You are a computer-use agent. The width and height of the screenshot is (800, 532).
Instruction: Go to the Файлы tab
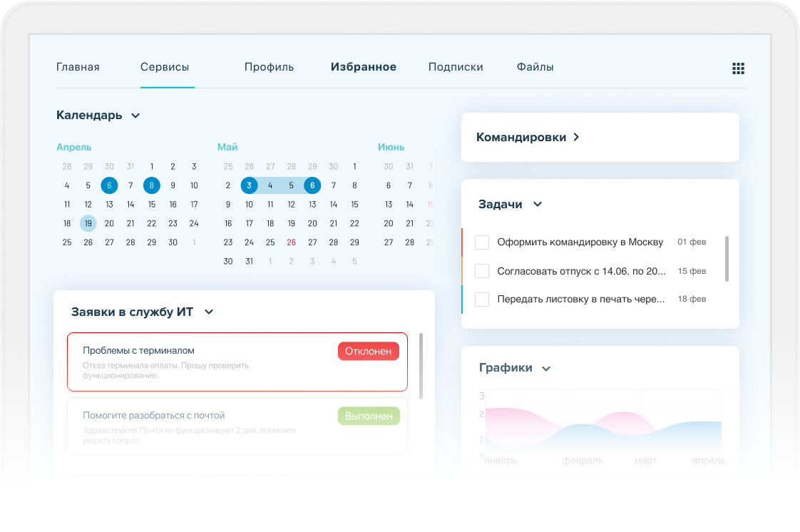click(x=535, y=66)
